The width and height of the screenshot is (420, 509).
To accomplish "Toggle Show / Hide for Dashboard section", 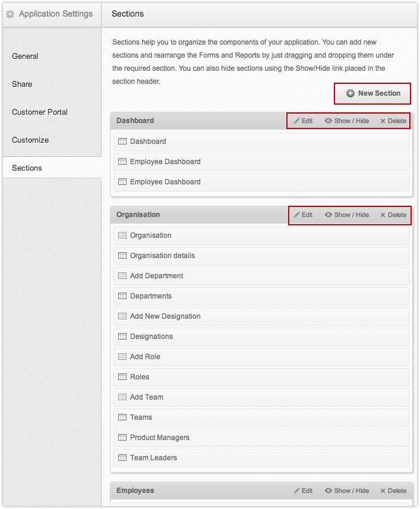I will (x=347, y=121).
